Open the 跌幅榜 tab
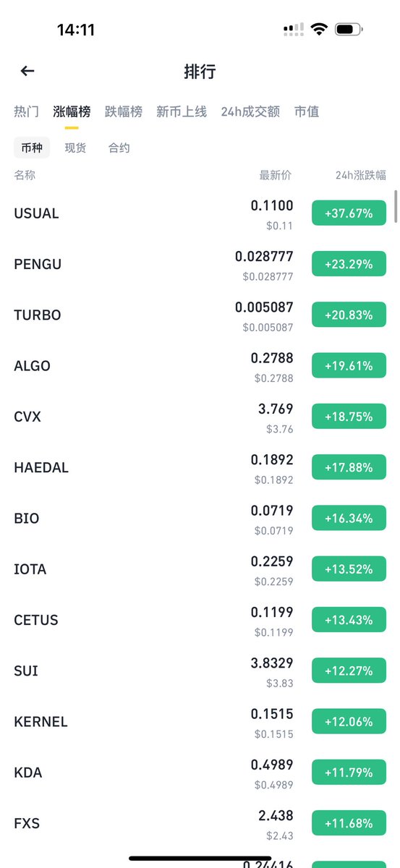The height and width of the screenshot is (868, 400). click(123, 111)
